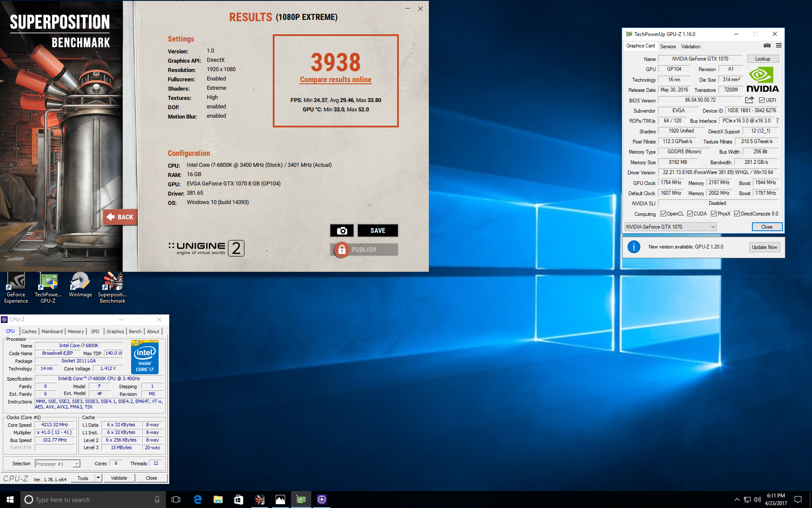Screen dimensions: 812x508
Task: Click GPU-Z screenshot camera icon
Action: coord(767,46)
